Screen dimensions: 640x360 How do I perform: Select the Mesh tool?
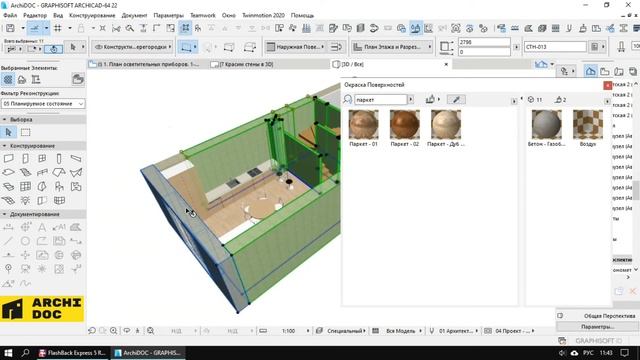pyautogui.click(x=9, y=200)
